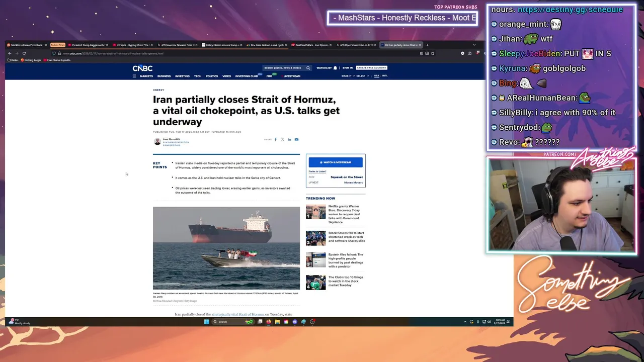Viewport: 644px width, 362px height.
Task: Switch to the Mockler vs Hasan Predictions tab
Action: 26,45
